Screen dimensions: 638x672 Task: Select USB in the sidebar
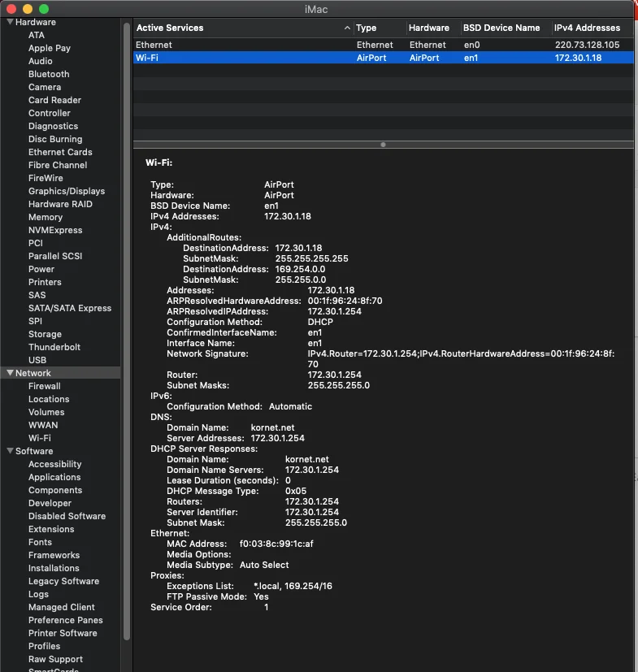(x=37, y=360)
